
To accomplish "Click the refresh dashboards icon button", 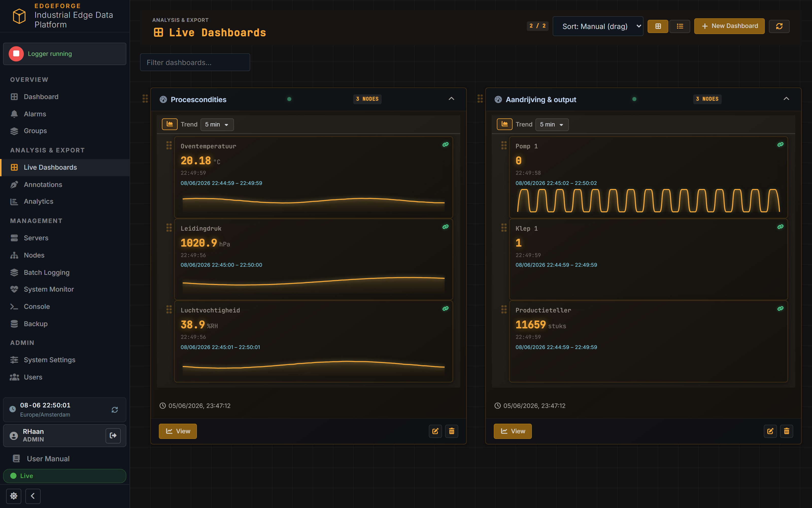I will [x=779, y=26].
